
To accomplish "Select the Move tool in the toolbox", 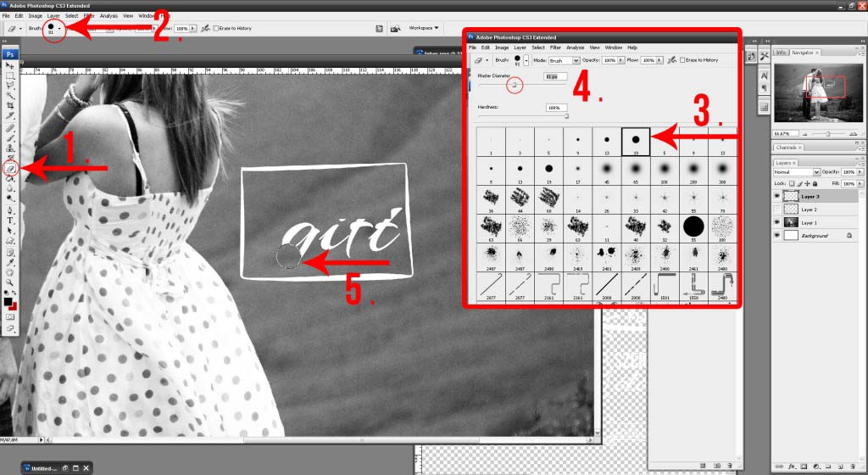I will tap(10, 65).
